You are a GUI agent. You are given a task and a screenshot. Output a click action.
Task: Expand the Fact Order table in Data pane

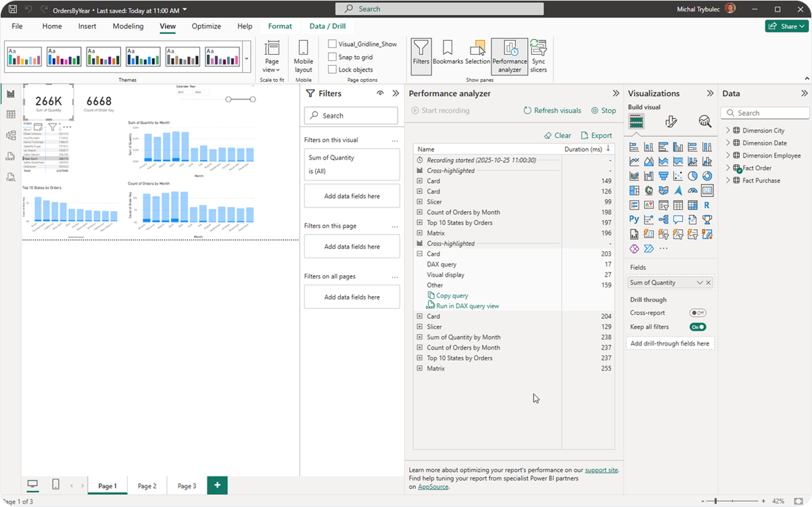click(727, 168)
